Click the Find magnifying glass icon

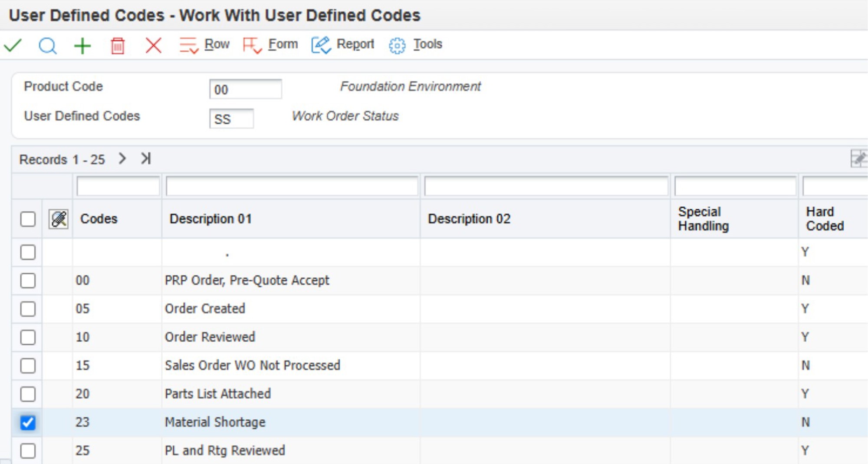(x=47, y=45)
